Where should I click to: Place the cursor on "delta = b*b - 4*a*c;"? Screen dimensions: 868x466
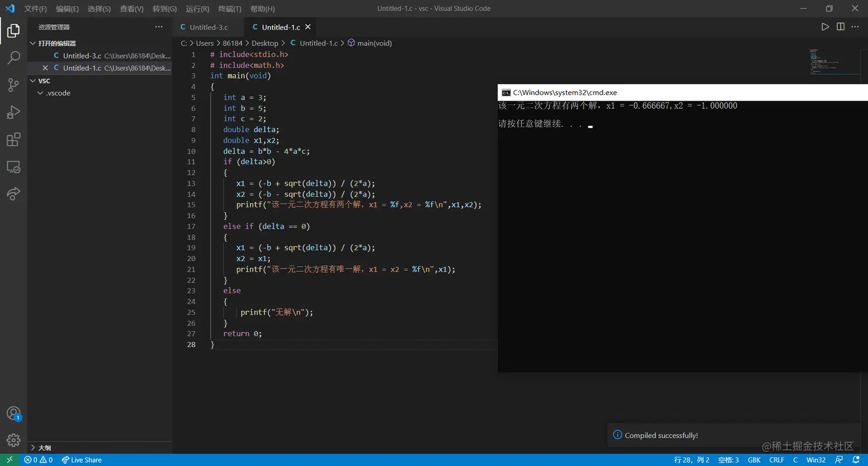(266, 151)
